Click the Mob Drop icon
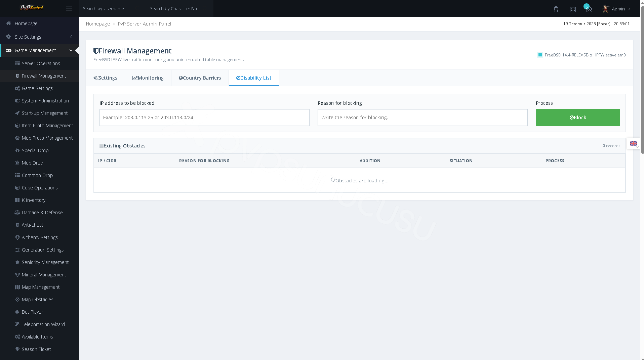The height and width of the screenshot is (360, 644). click(x=17, y=163)
